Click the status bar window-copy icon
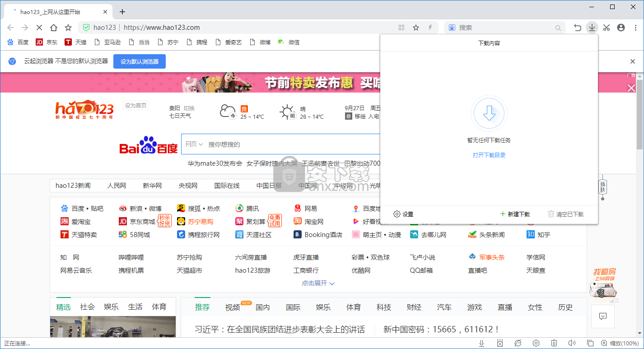Screen dimensions: 644x349 [x=590, y=343]
